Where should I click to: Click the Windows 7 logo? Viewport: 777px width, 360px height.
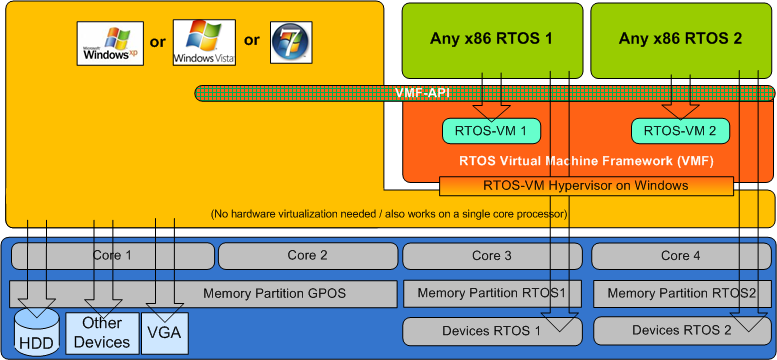pyautogui.click(x=291, y=42)
